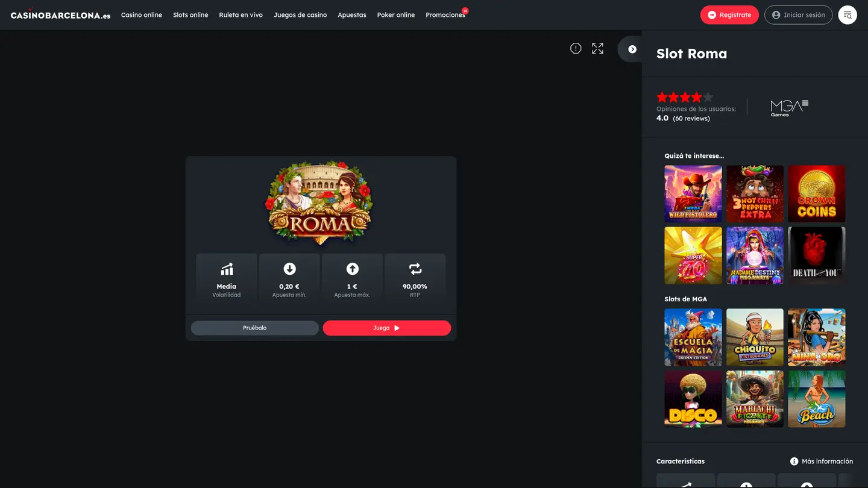Click the minimum bet down-arrow icon

[289, 269]
